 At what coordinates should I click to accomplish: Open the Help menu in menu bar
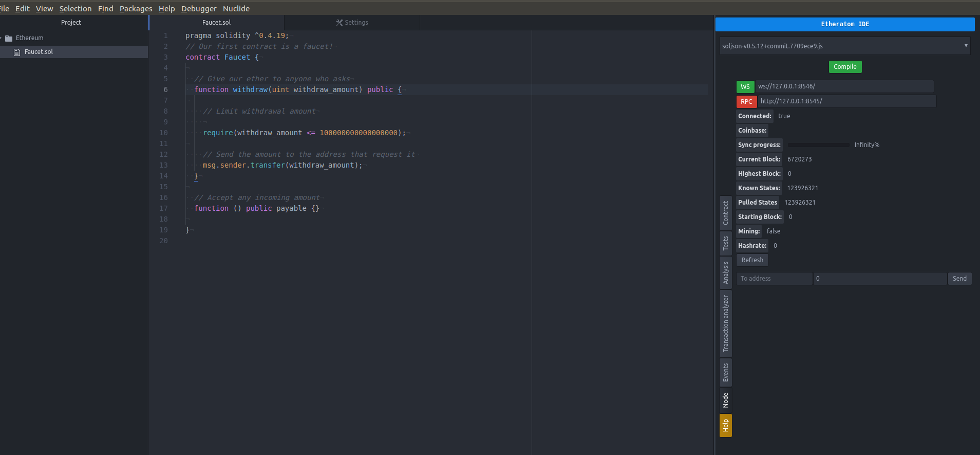click(x=166, y=8)
